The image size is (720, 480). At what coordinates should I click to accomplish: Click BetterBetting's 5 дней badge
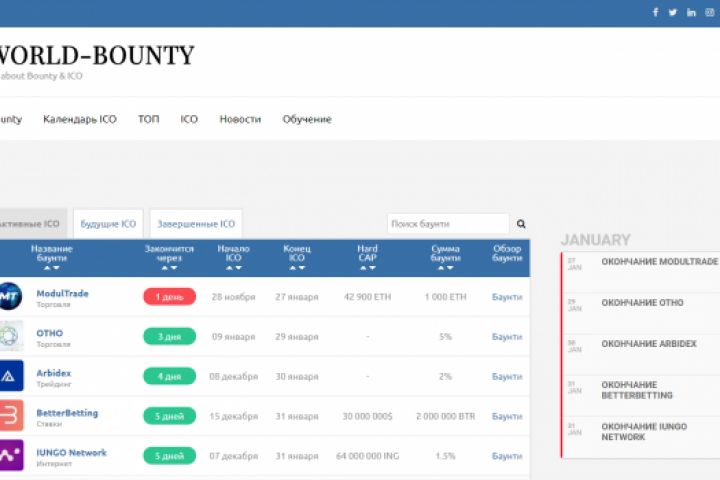169,416
